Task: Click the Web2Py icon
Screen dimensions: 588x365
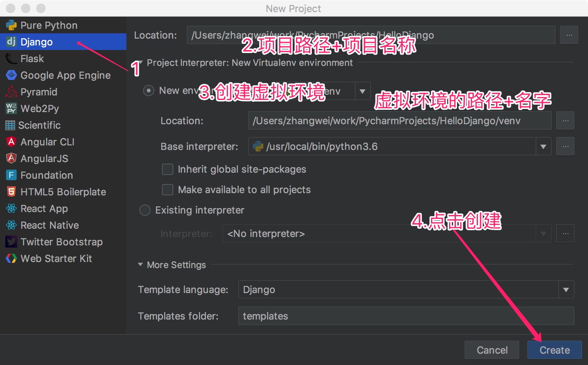Action: pyautogui.click(x=11, y=109)
